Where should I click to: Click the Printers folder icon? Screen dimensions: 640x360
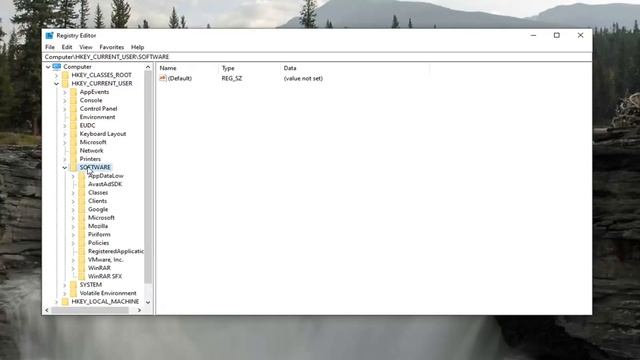tap(73, 159)
